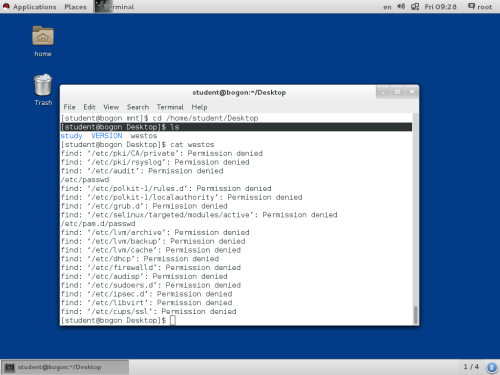This screenshot has width=500, height=375.
Task: Click the cursor at final terminal prompt
Action: click(x=173, y=320)
